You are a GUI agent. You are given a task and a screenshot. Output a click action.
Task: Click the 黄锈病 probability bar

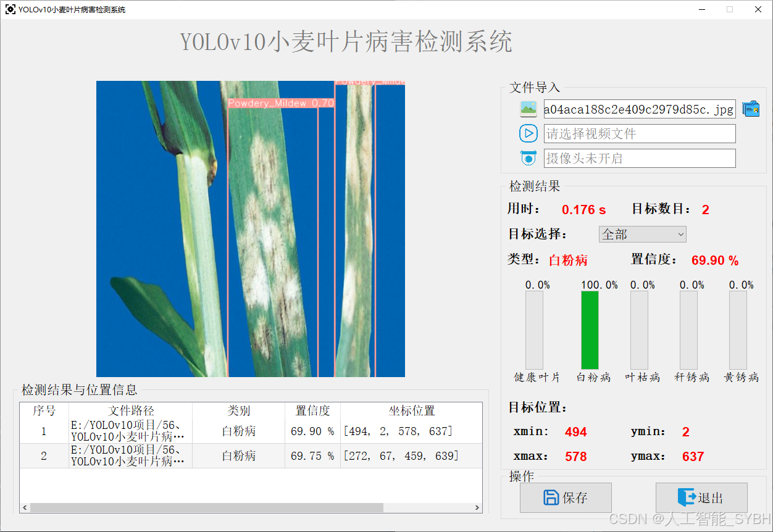coord(738,330)
